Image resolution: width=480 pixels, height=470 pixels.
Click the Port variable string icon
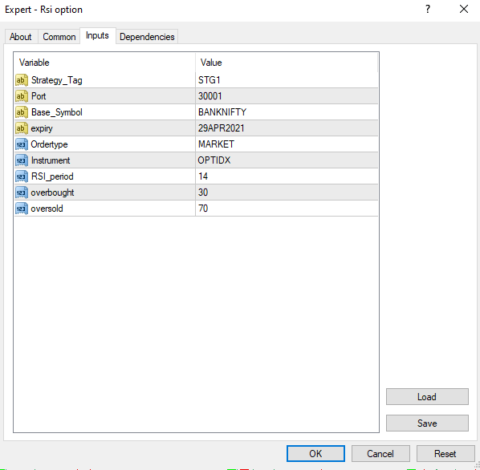(x=21, y=96)
